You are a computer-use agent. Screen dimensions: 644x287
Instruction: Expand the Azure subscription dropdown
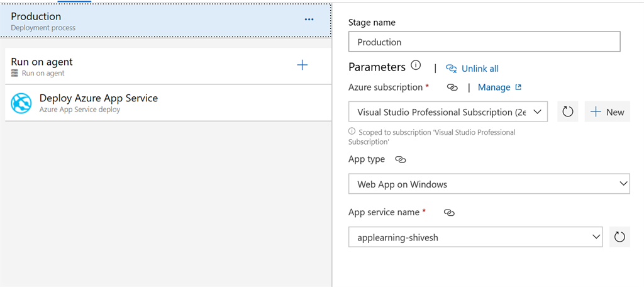coord(448,112)
